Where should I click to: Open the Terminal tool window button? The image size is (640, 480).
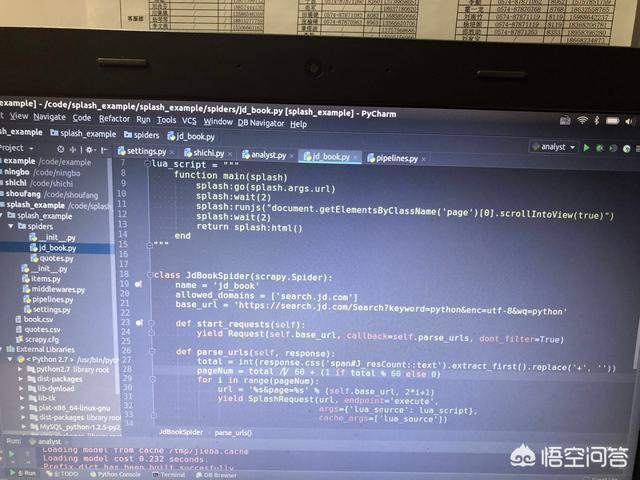pos(169,475)
